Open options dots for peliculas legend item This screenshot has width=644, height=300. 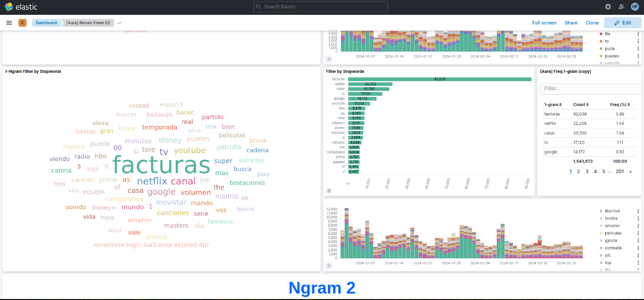tap(638, 233)
